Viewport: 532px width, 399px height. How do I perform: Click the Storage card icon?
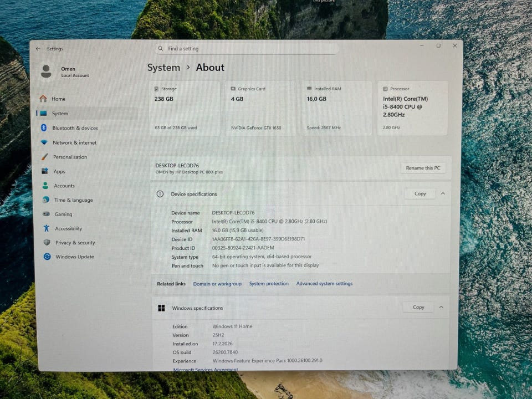pos(156,89)
